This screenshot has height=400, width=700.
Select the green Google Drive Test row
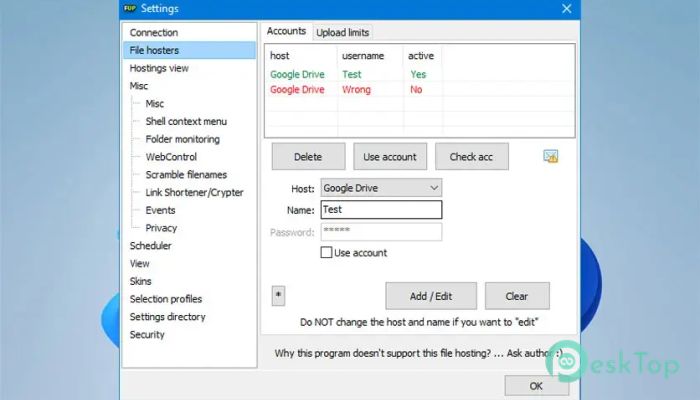click(419, 75)
